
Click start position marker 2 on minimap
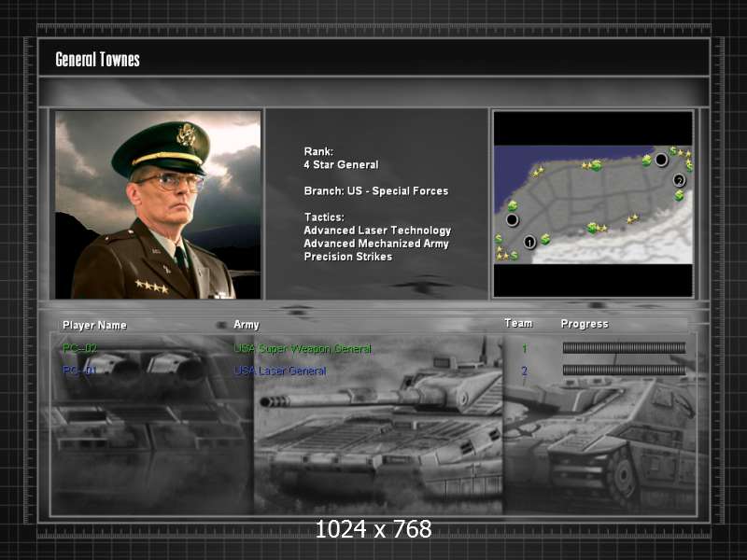(x=679, y=180)
